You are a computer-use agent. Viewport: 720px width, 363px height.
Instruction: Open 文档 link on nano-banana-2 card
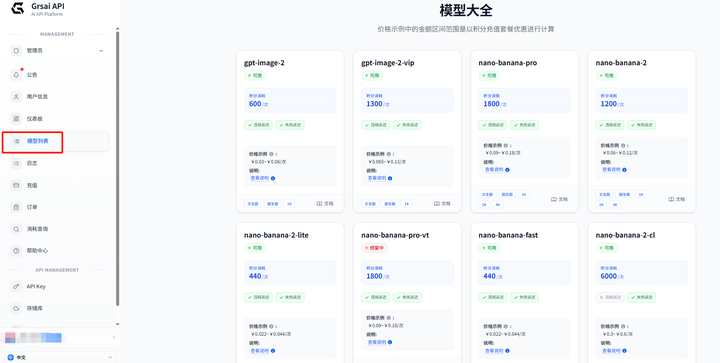point(677,200)
